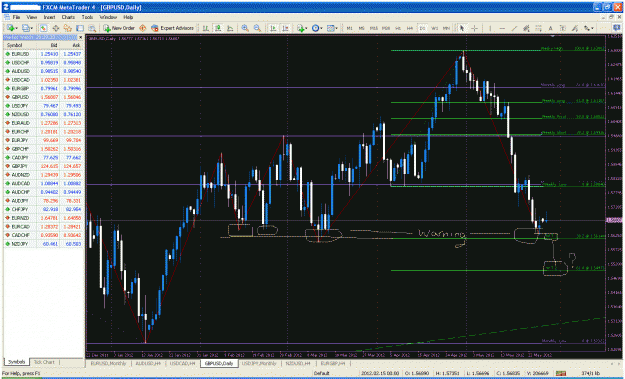Screen dimensions: 625x379
Task: Toggle the Market Watch panel icon
Action: pos(43,28)
